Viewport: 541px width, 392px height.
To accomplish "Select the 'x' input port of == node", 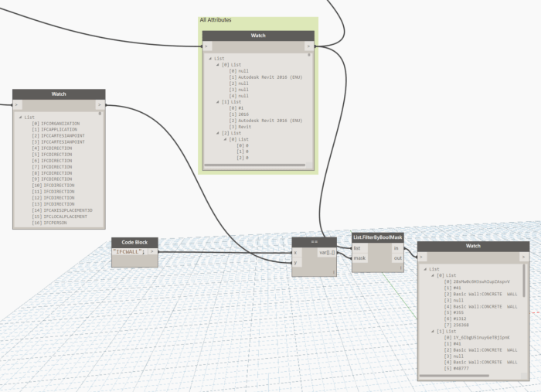I will (x=296, y=252).
